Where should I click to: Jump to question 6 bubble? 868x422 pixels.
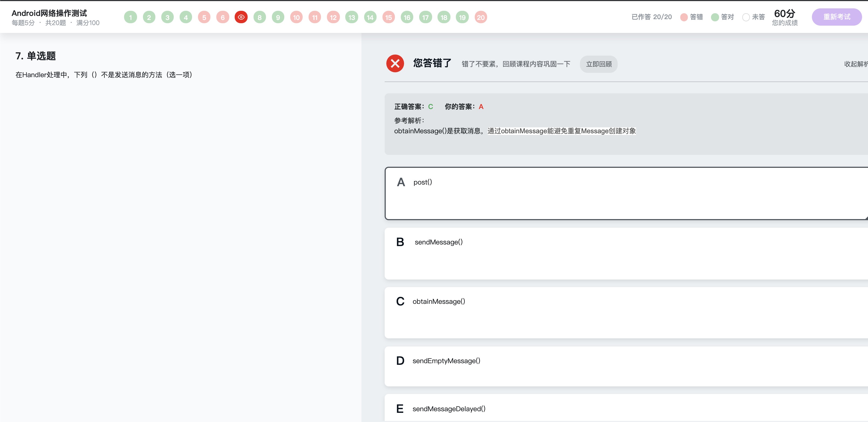(223, 17)
